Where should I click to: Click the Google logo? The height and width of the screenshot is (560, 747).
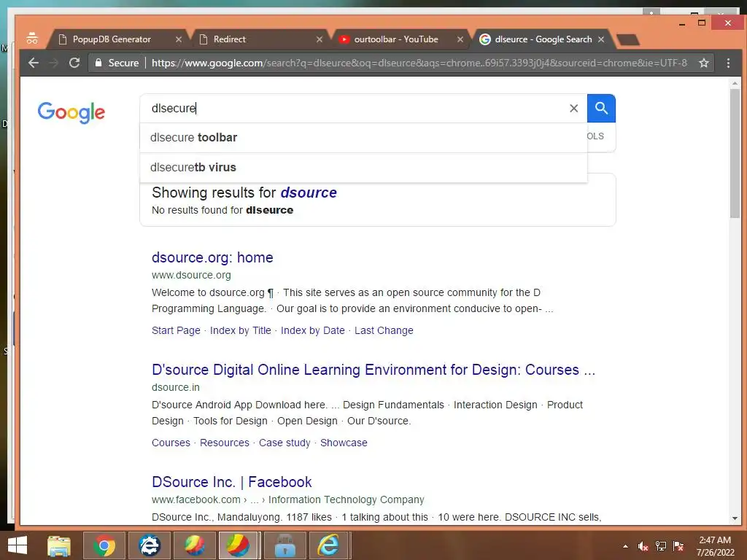71,112
